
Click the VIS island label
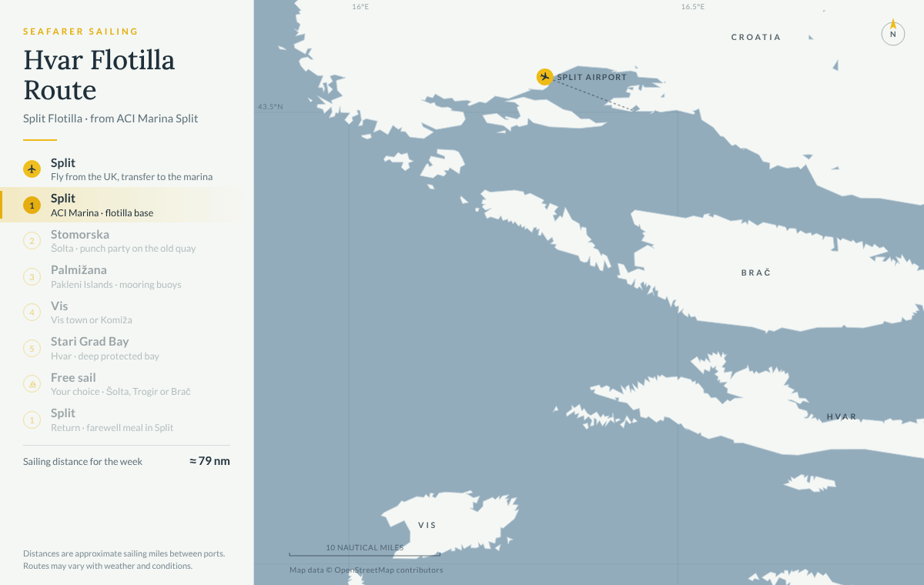click(x=427, y=525)
